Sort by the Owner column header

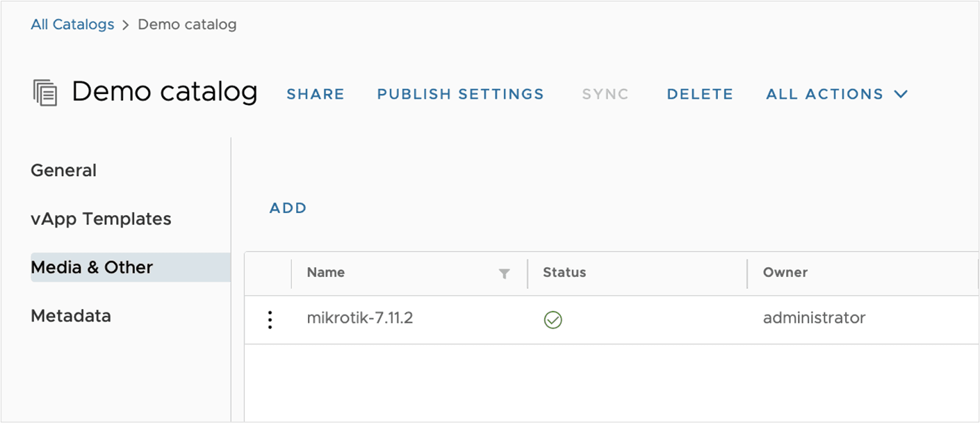coord(785,273)
